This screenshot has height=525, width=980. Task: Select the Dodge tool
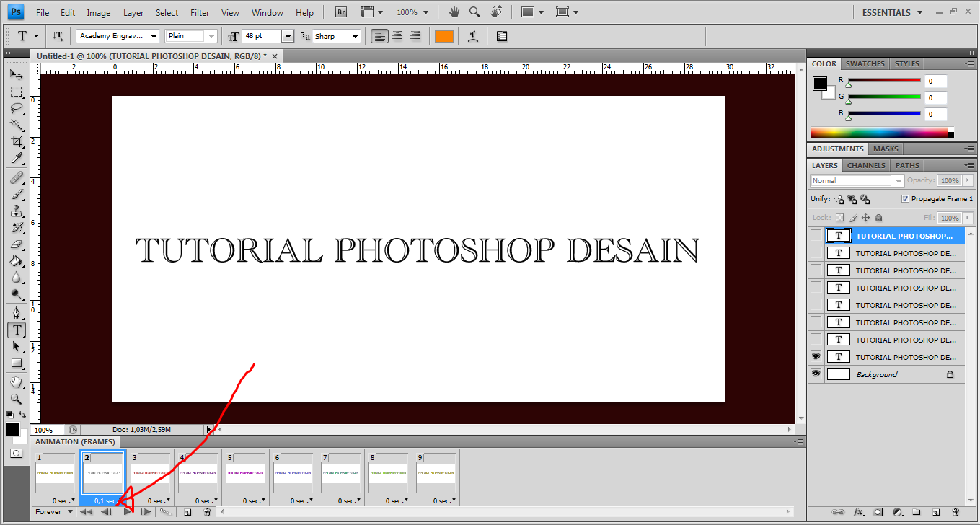[x=16, y=294]
